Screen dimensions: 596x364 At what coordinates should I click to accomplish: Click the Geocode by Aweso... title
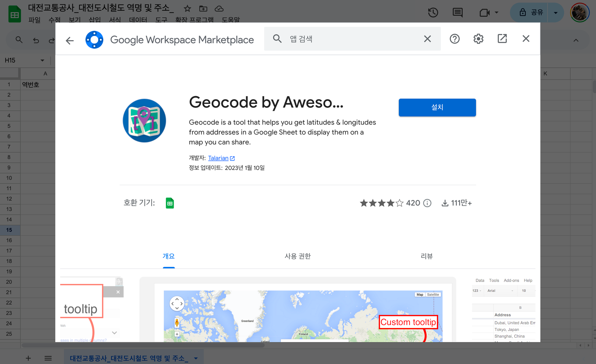(266, 102)
